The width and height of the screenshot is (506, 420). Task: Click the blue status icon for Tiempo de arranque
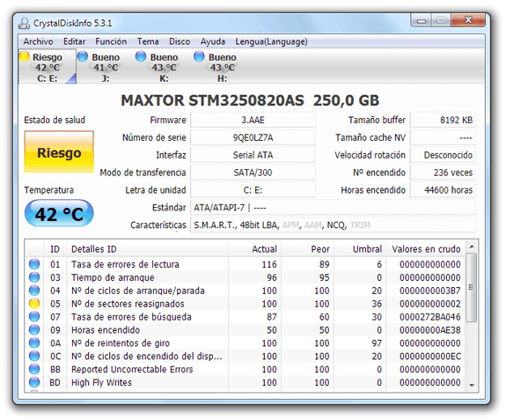click(34, 277)
